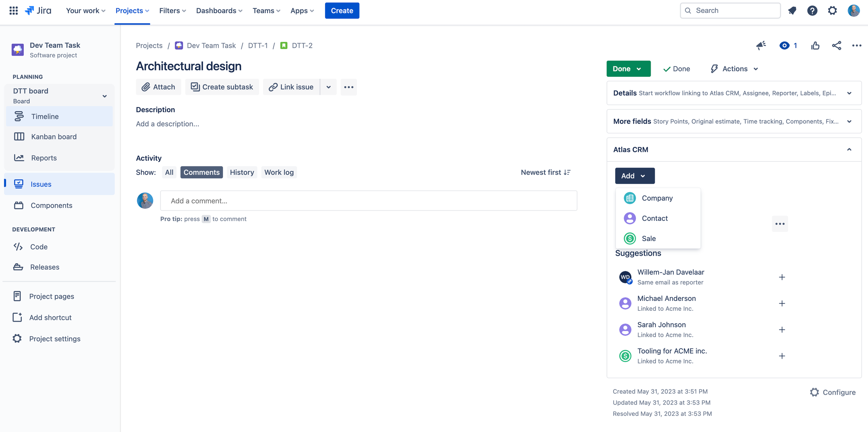Open the app switcher grid icon
This screenshot has height=432, width=868.
point(14,11)
